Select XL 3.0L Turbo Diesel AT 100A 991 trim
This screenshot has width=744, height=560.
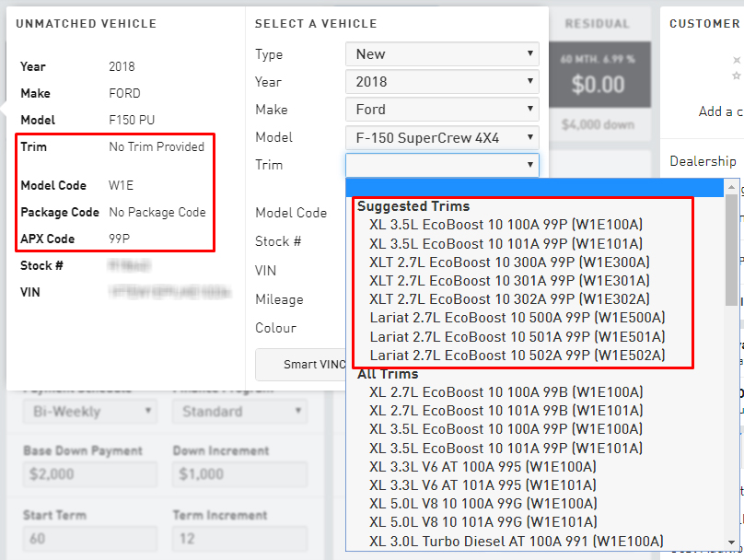[x=517, y=541]
